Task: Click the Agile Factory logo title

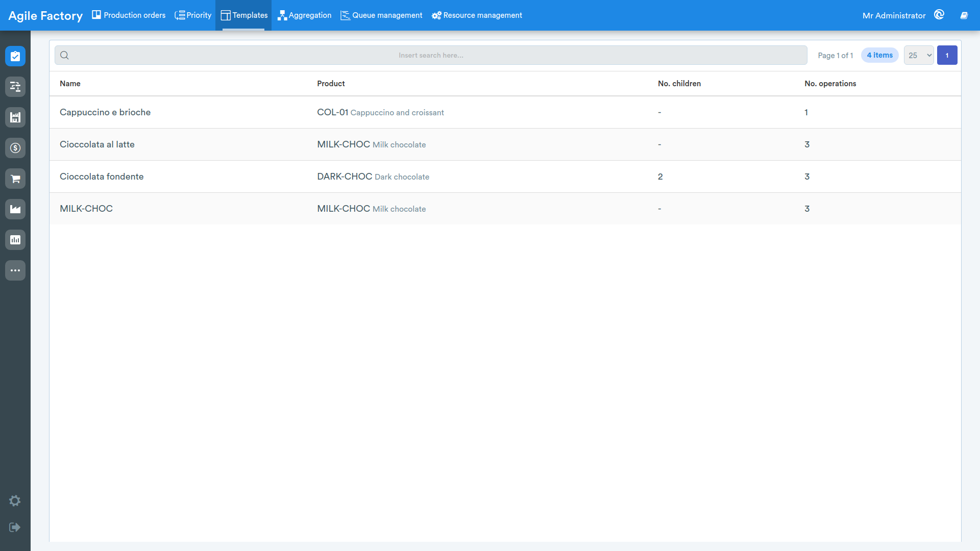Action: [45, 16]
